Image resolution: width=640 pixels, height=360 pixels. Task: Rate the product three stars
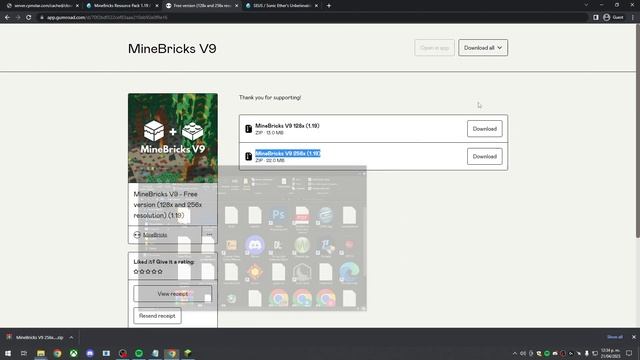148,271
